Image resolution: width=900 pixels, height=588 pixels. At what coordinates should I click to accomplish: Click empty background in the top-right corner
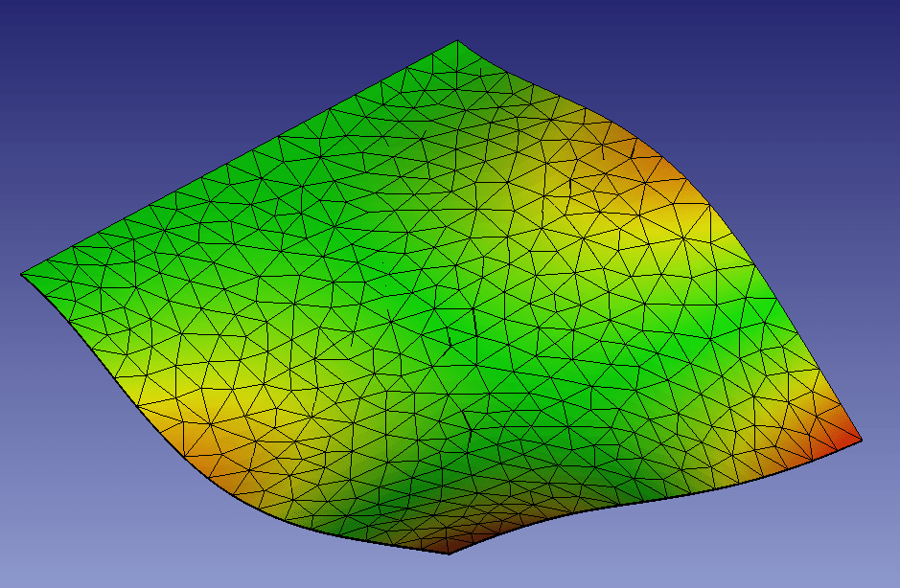(x=834, y=48)
